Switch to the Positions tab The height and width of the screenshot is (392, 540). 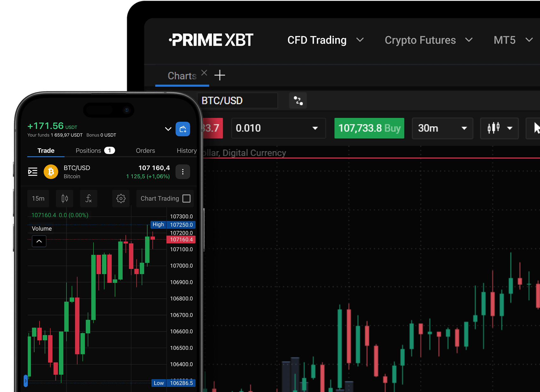pyautogui.click(x=88, y=150)
